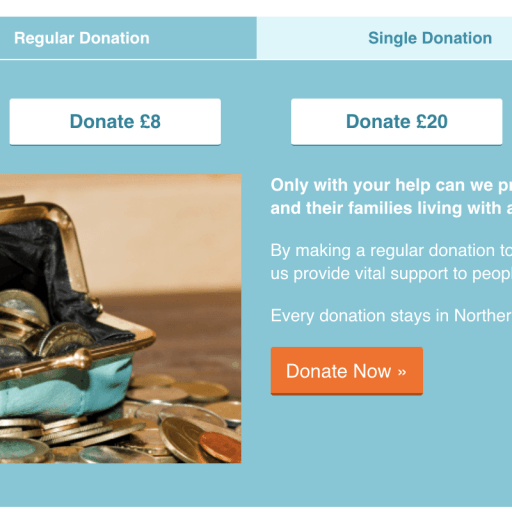512x512 pixels.
Task: Click the orange Donate Now button
Action: pos(347,371)
